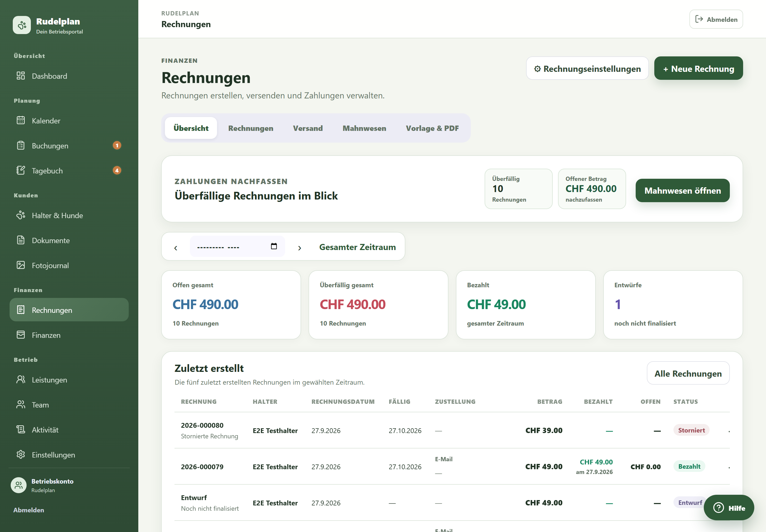Open Aktivität in the sidebar
This screenshot has height=532, width=766.
click(x=69, y=430)
